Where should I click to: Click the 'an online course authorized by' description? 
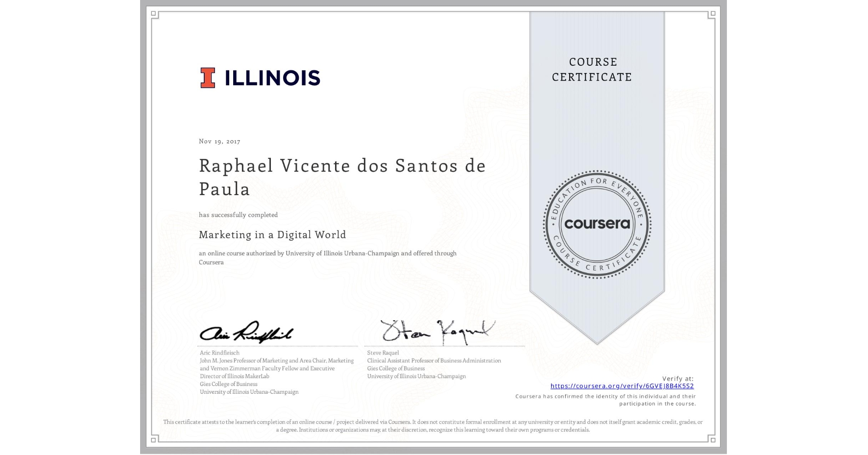[x=328, y=257]
